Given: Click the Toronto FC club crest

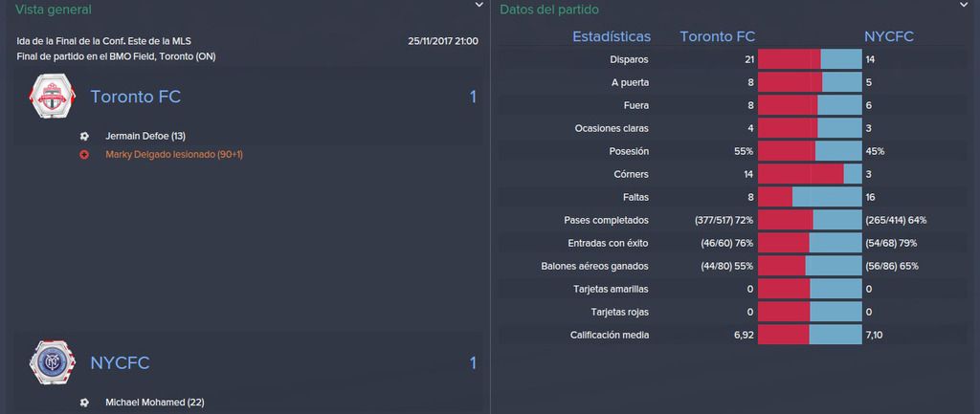Looking at the screenshot, I should pos(52,97).
